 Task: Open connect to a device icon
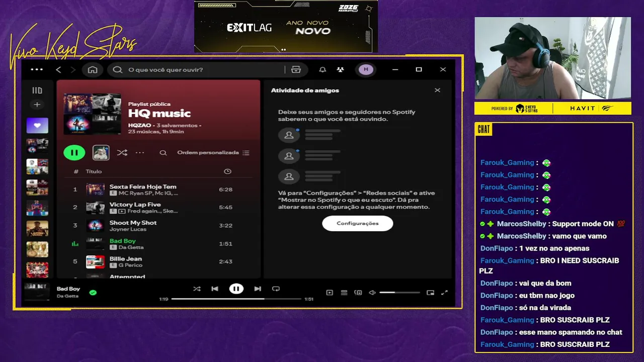click(358, 293)
